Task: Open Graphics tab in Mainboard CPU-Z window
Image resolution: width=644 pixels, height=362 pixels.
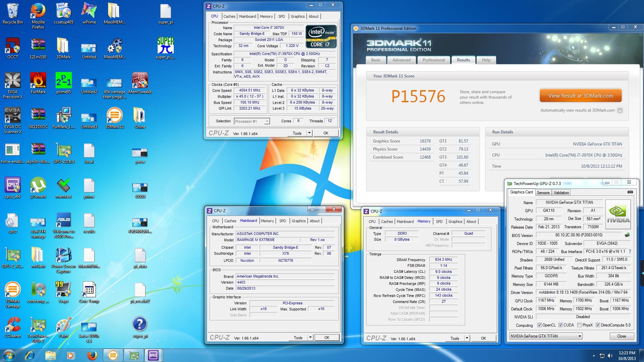Action: pos(299,221)
